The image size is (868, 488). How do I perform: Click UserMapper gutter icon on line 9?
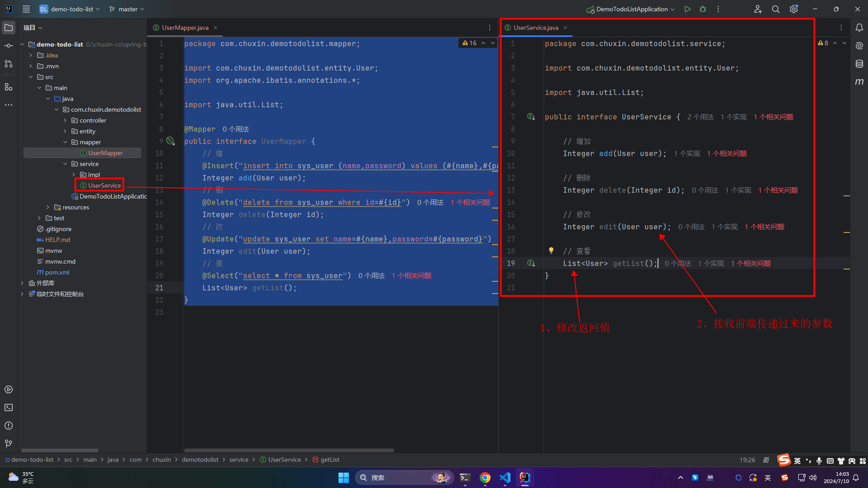click(170, 141)
